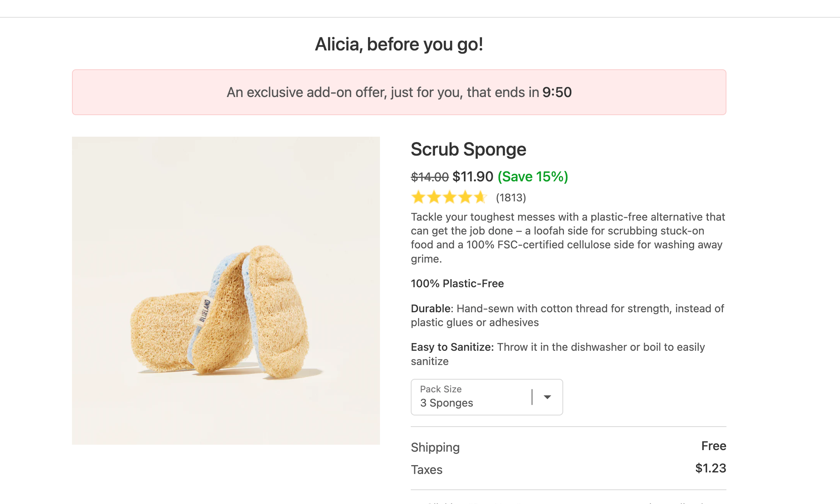Click the $11.90 discounted price

pos(473,177)
